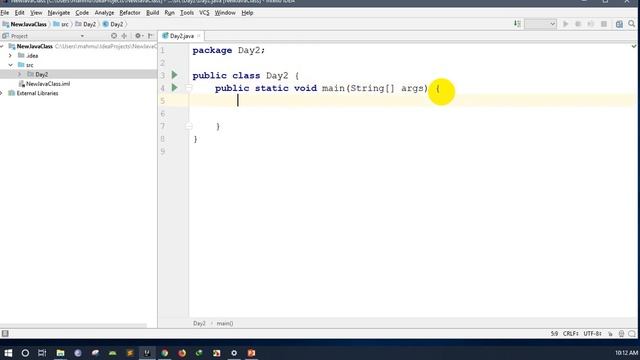Expand External Libraries node
This screenshot has width=640, height=360.
click(x=2, y=93)
